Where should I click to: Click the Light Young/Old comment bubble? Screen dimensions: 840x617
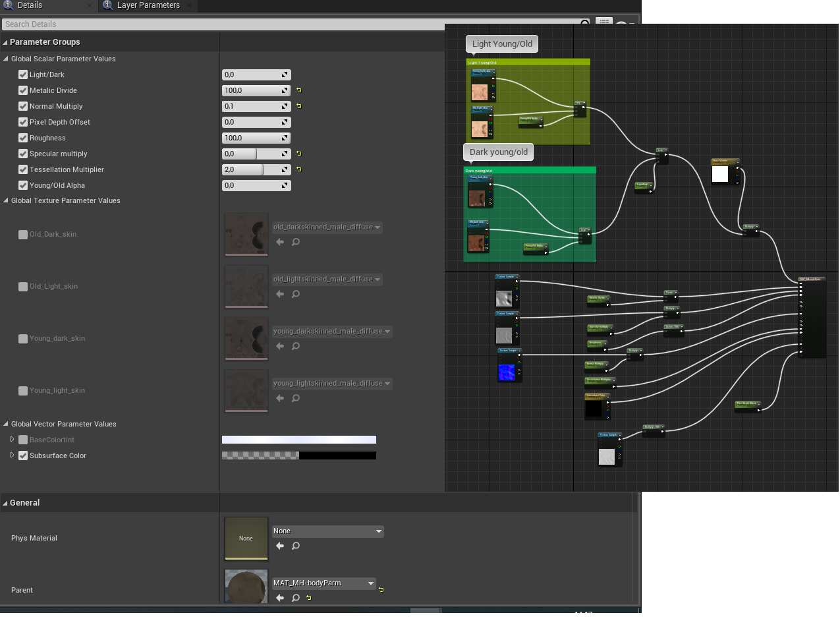(x=502, y=44)
